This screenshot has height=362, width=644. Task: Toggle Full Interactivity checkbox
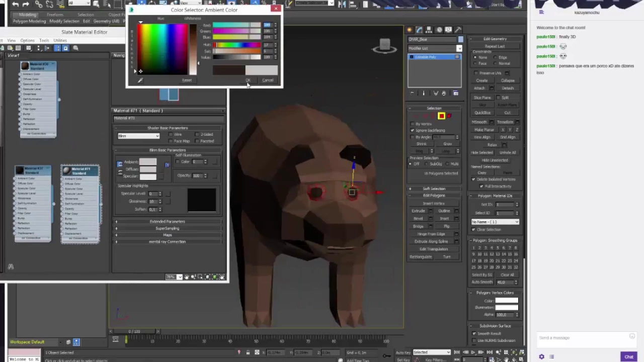[481, 187]
